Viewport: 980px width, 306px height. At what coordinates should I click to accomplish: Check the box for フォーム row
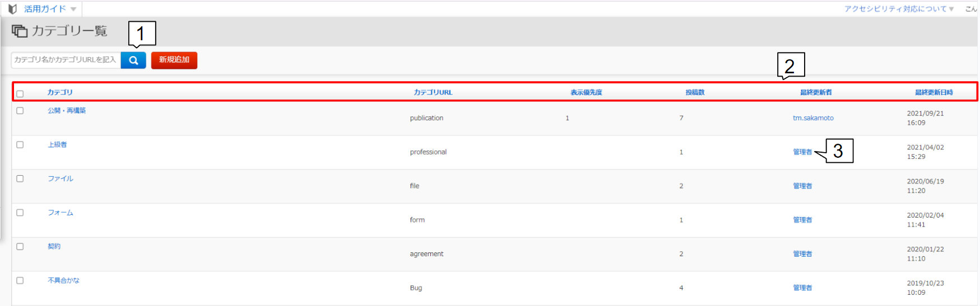point(20,213)
